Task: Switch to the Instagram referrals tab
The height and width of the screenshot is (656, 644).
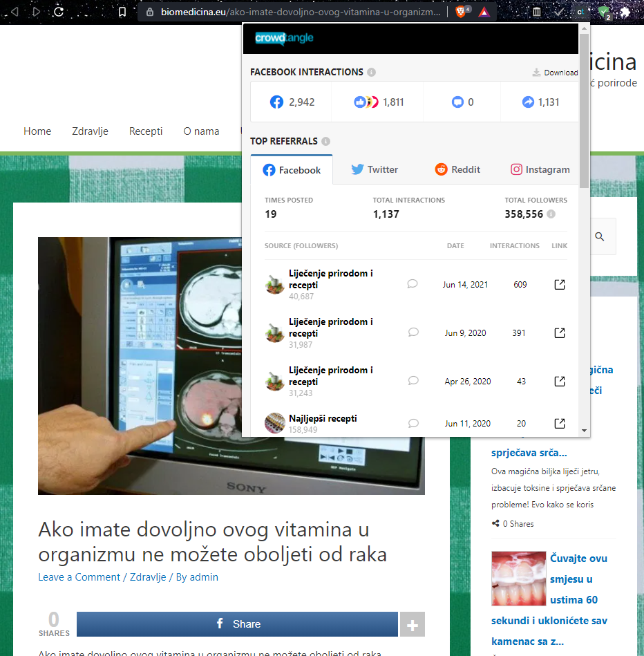Action: 540,169
